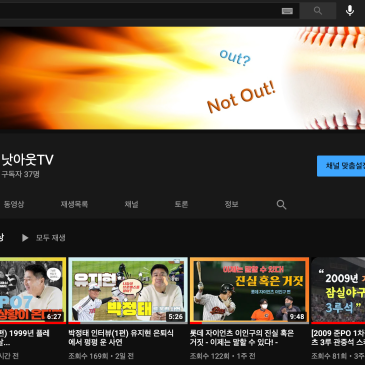
Task: Click the Not Out! baseball channel banner
Action: pyautogui.click(x=182, y=78)
